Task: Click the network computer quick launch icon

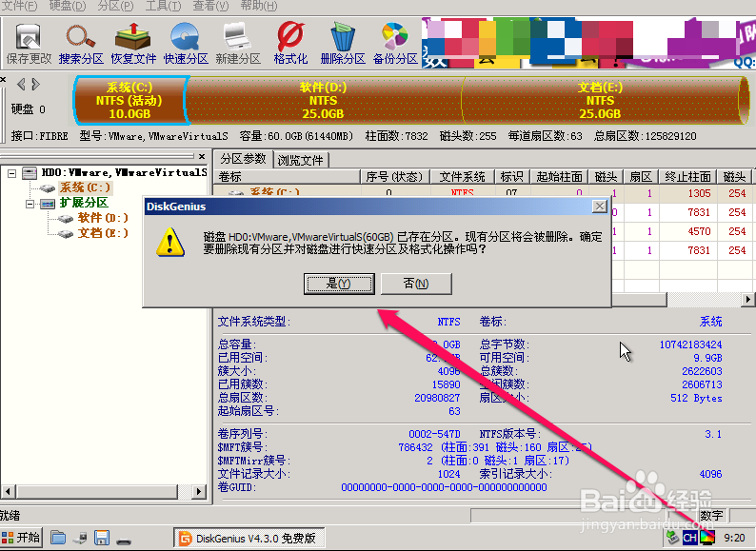Action: (80, 537)
